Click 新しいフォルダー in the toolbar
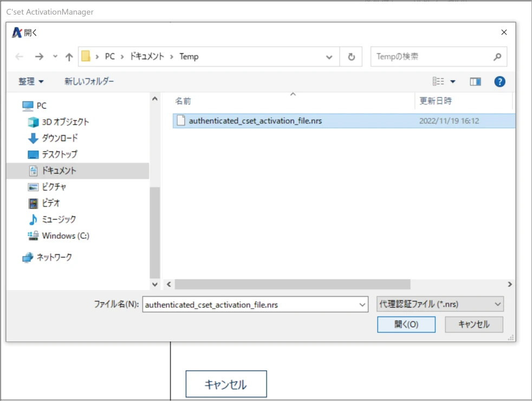Image resolution: width=532 pixels, height=401 pixels. tap(89, 82)
